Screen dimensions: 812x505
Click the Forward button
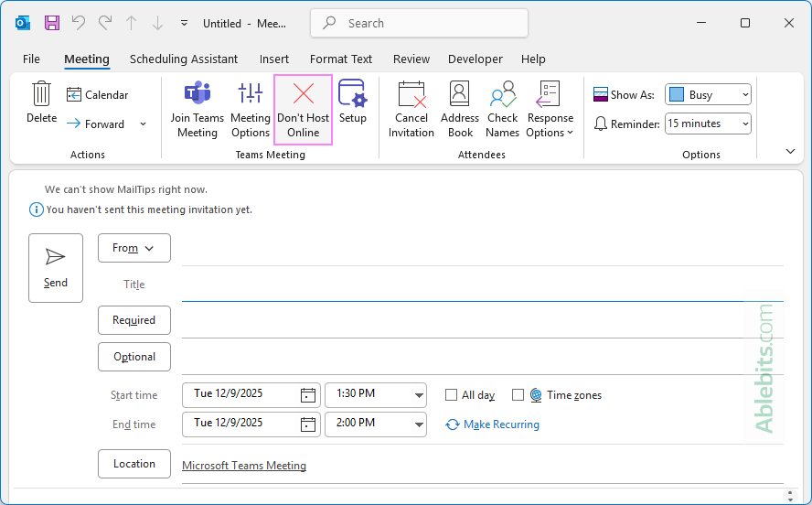pos(96,124)
